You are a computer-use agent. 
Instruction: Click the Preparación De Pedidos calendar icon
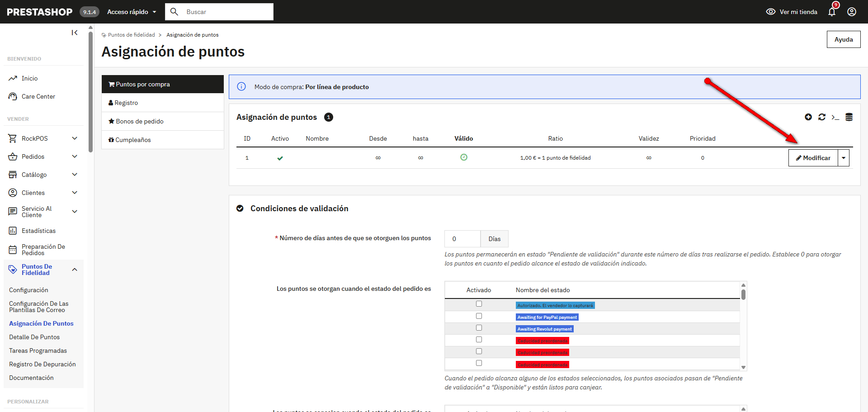(13, 250)
